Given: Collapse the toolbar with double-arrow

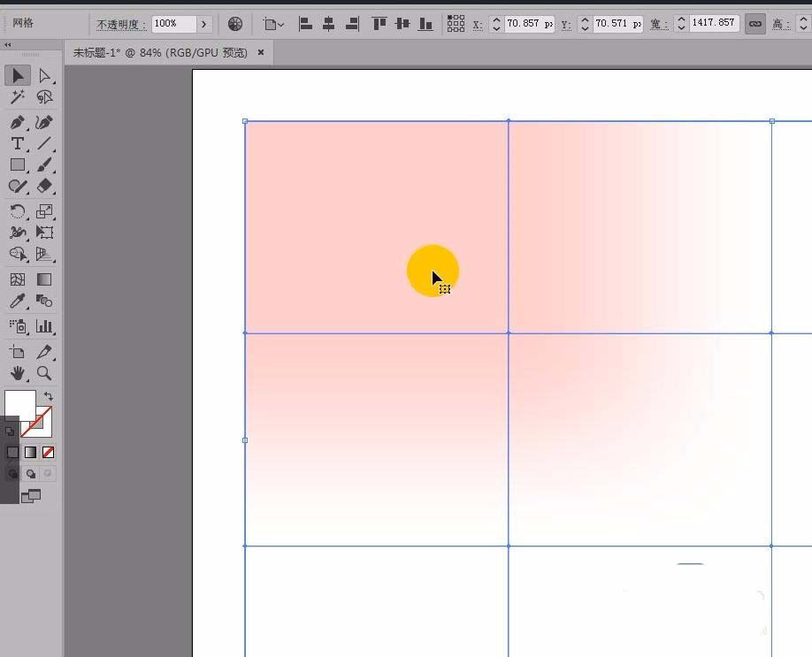Looking at the screenshot, I should click(x=7, y=45).
